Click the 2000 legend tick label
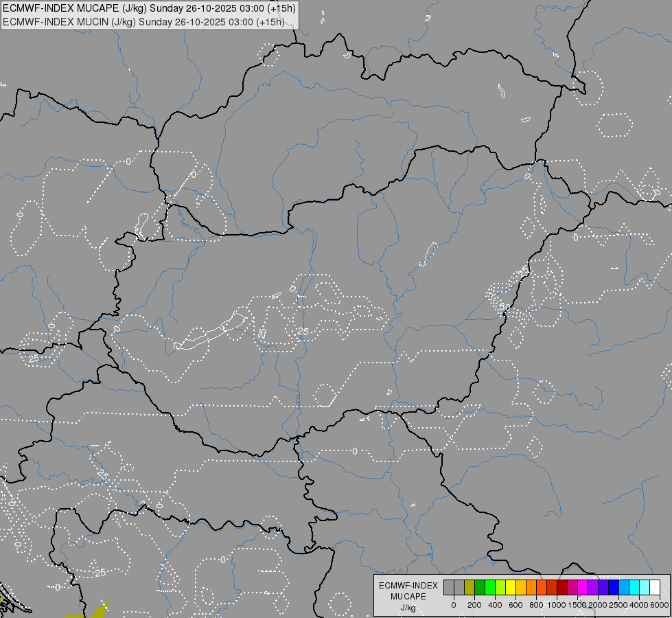Viewport: 672px width, 618px height. pyautogui.click(x=598, y=605)
